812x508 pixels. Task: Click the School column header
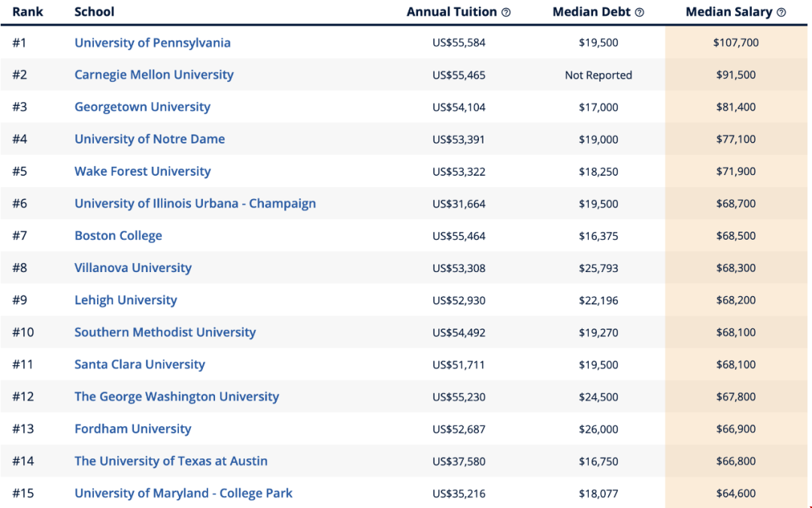[94, 12]
